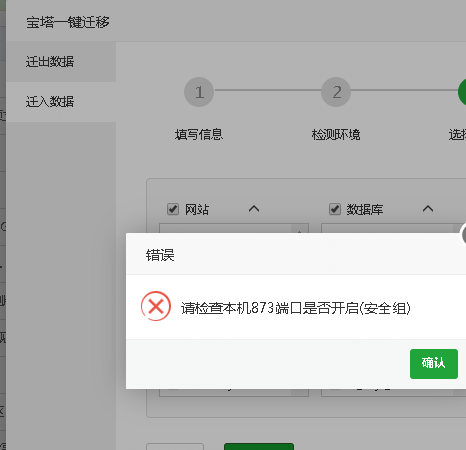This screenshot has width=466, height=450.
Task: Click the 宝塔一键迁移 window title
Action: point(68,22)
